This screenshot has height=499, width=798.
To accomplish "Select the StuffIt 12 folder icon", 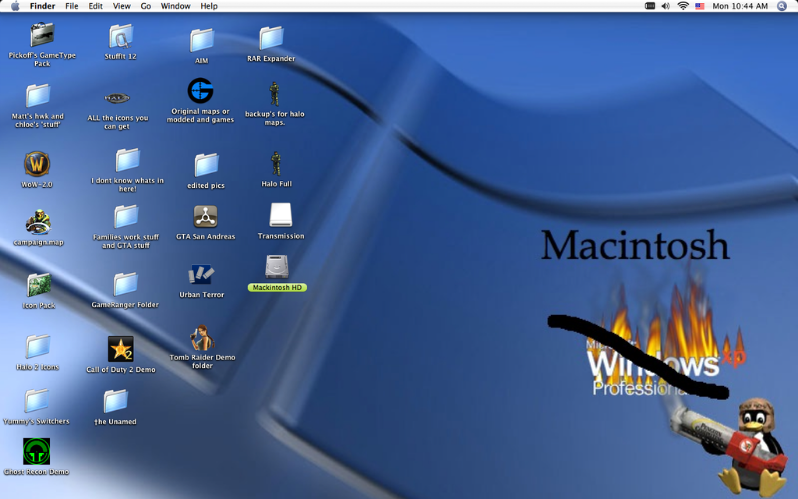I will click(121, 36).
